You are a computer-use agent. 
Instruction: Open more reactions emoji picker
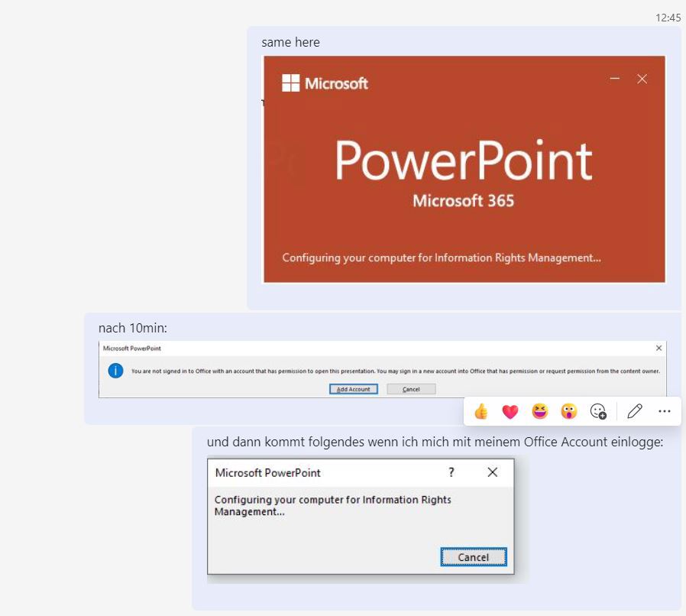(598, 411)
